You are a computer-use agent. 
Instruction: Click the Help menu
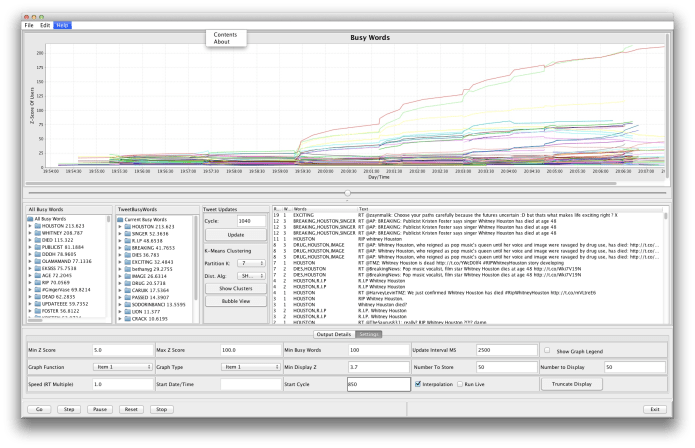pos(62,26)
